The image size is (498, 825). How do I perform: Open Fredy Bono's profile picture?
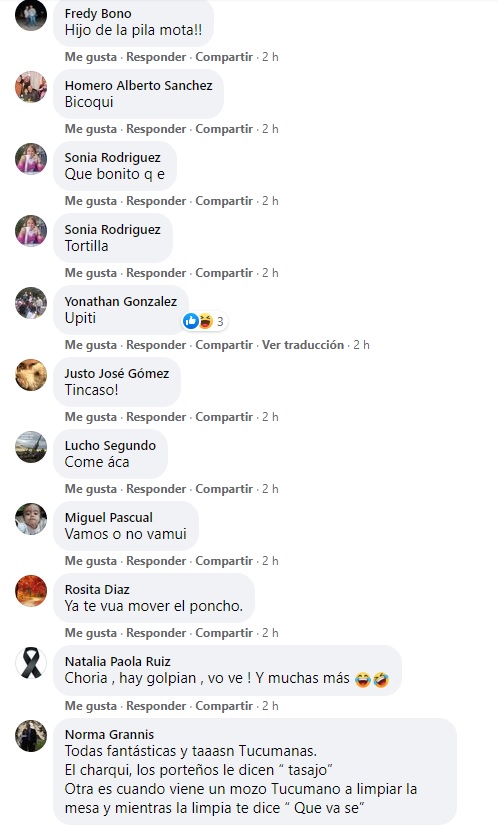pos(31,15)
